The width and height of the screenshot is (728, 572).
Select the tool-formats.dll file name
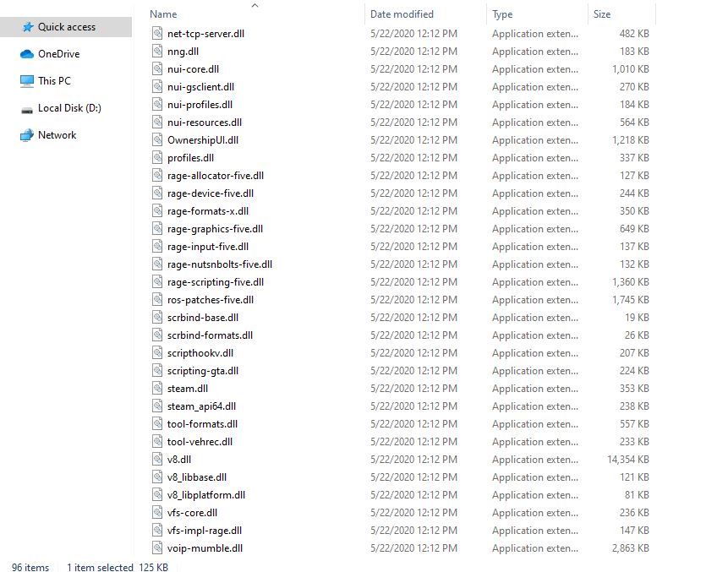pyautogui.click(x=202, y=424)
